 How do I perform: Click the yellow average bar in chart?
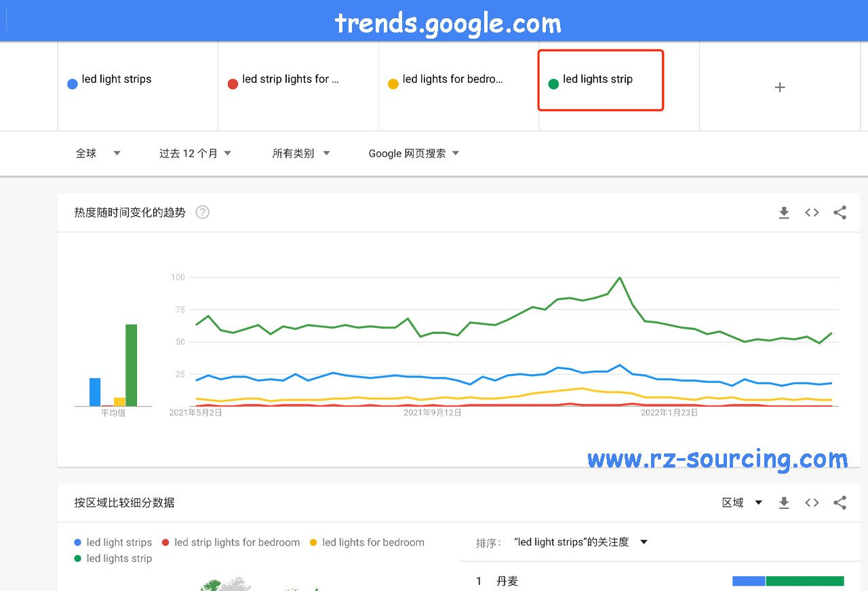pyautogui.click(x=119, y=402)
